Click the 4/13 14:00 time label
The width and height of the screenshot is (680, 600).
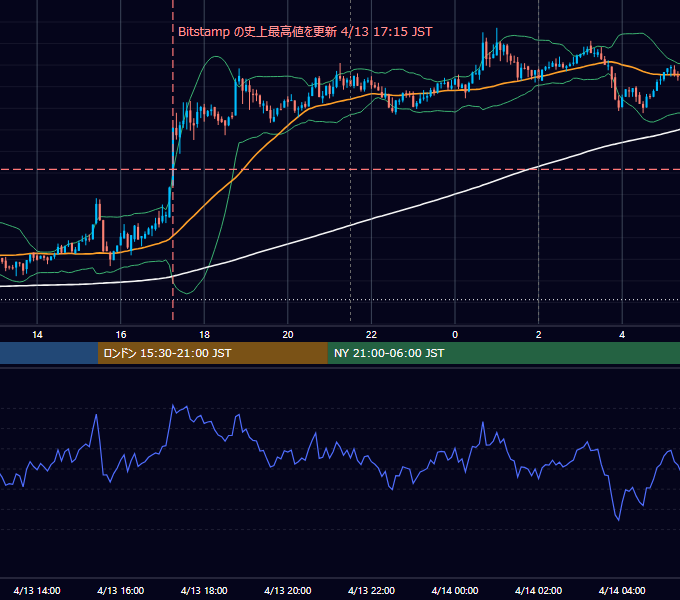[37, 590]
